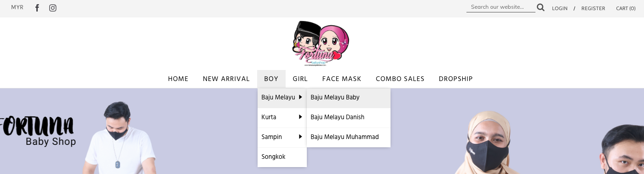Open the Girl menu
Screen dimensions: 644x174
[300, 79]
